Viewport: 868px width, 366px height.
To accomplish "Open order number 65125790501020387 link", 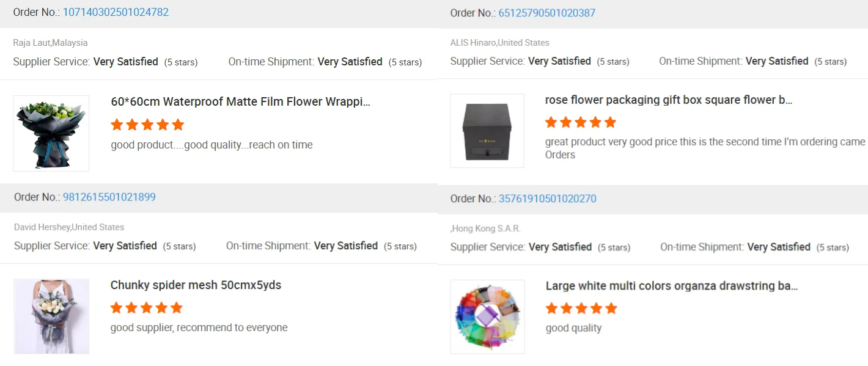I will coord(546,13).
